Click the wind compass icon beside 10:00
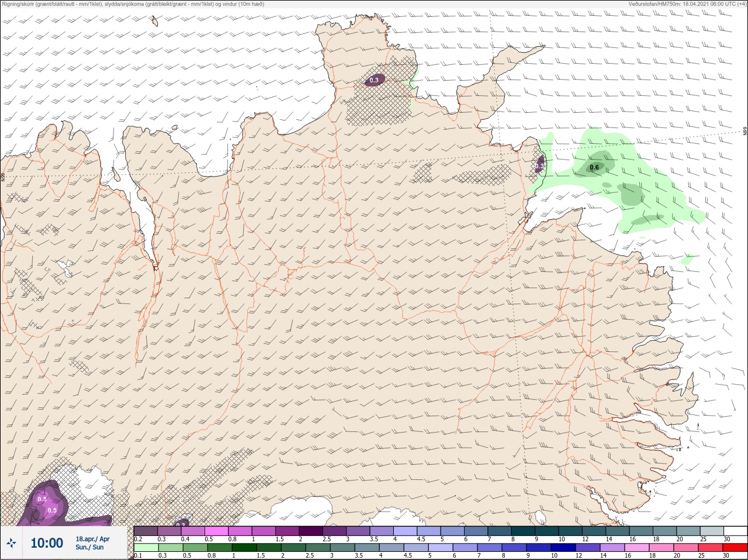The height and width of the screenshot is (560, 748). tap(11, 544)
